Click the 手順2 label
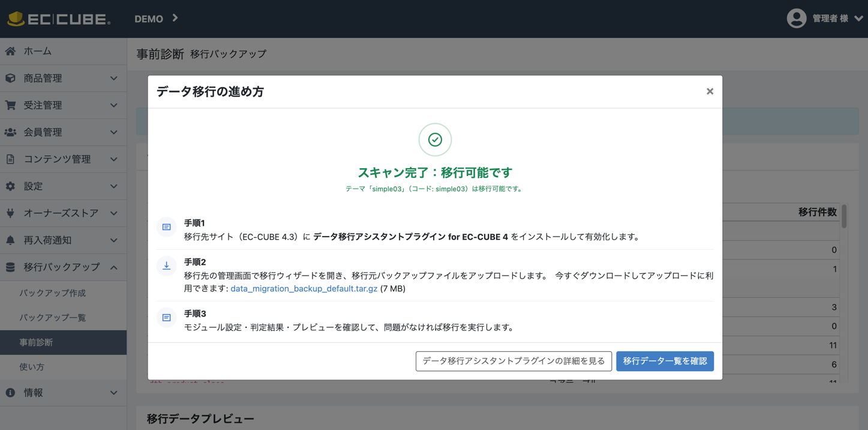This screenshot has width=868, height=430. [195, 262]
